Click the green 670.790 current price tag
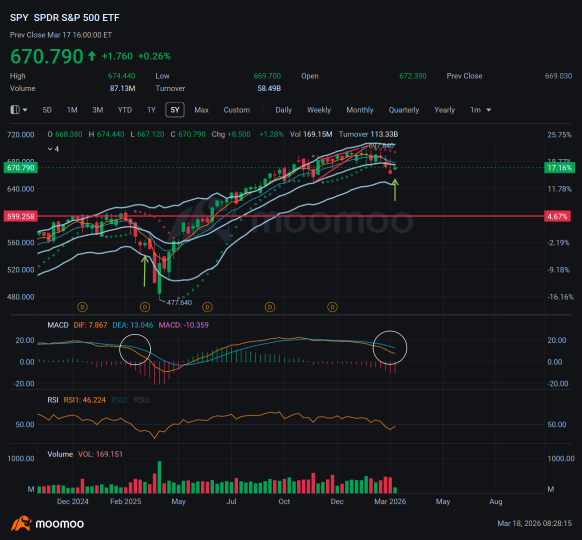The width and height of the screenshot is (582, 540). tap(21, 168)
